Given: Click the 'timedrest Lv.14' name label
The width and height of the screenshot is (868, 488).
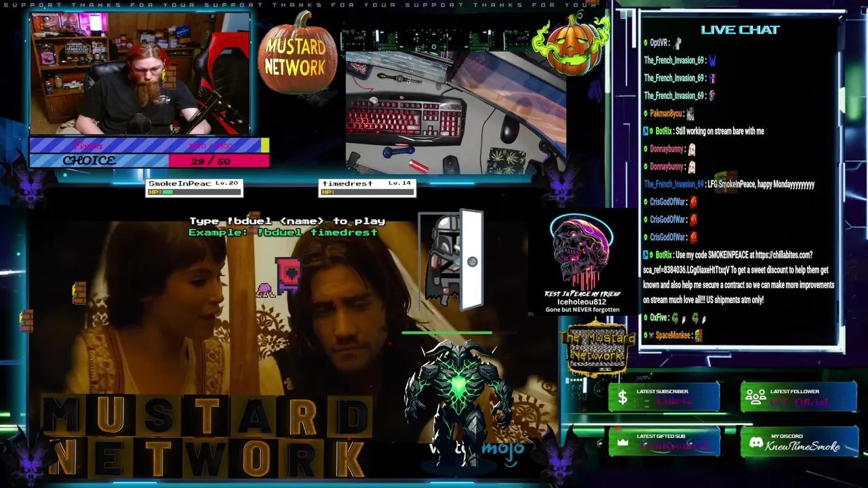Looking at the screenshot, I should [x=367, y=183].
